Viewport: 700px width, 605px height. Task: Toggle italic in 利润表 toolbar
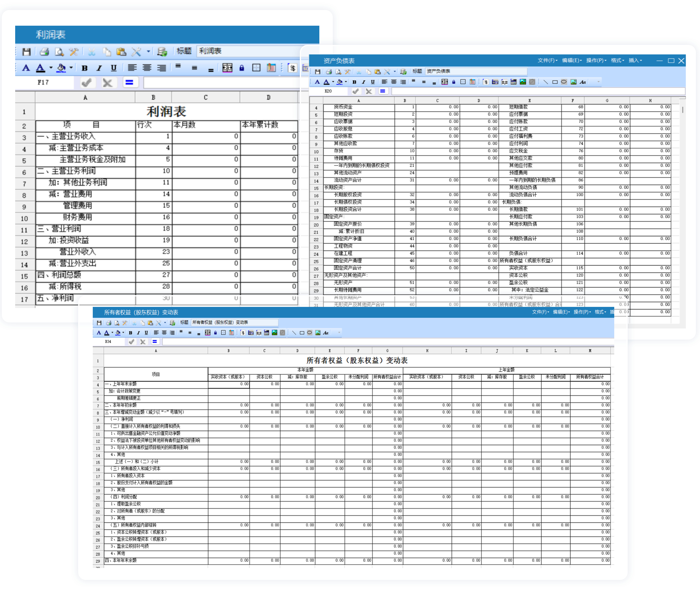point(99,68)
